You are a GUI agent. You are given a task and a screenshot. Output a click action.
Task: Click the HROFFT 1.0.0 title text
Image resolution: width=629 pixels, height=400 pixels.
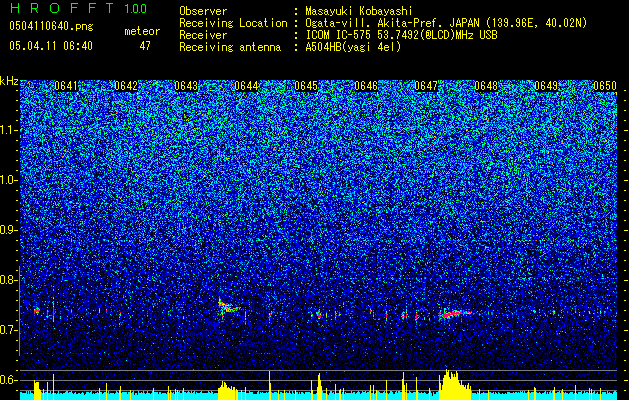point(78,9)
